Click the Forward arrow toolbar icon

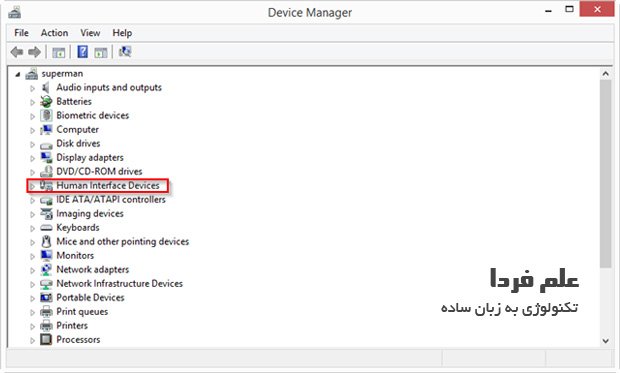pos(35,52)
